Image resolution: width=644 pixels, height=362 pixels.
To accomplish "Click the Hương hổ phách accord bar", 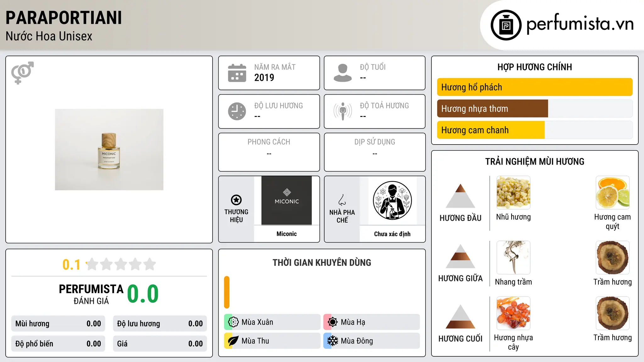I will pyautogui.click(x=535, y=87).
